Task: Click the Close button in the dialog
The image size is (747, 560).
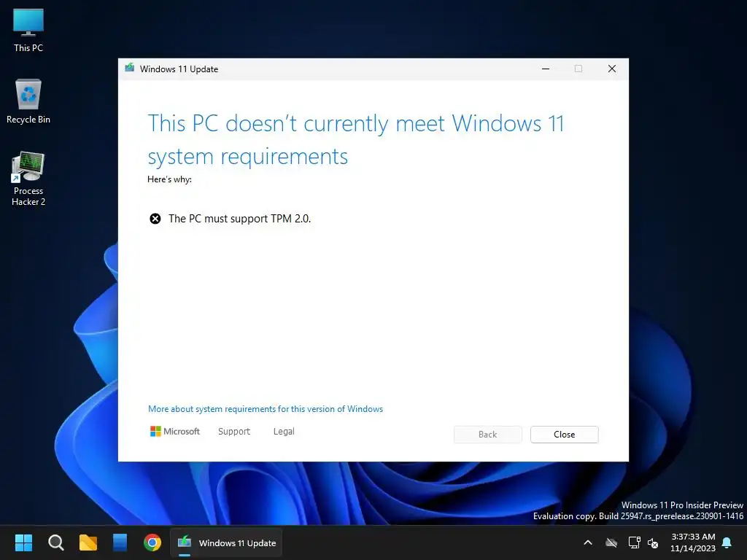Action: (x=565, y=435)
